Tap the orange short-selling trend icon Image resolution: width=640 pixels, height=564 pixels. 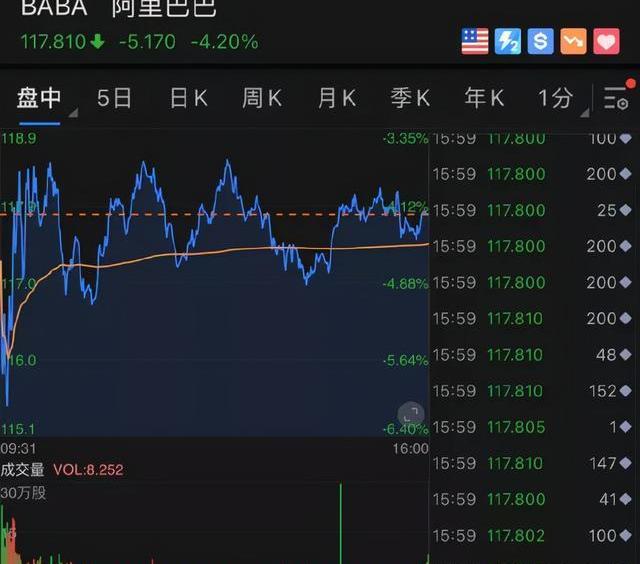pyautogui.click(x=573, y=41)
